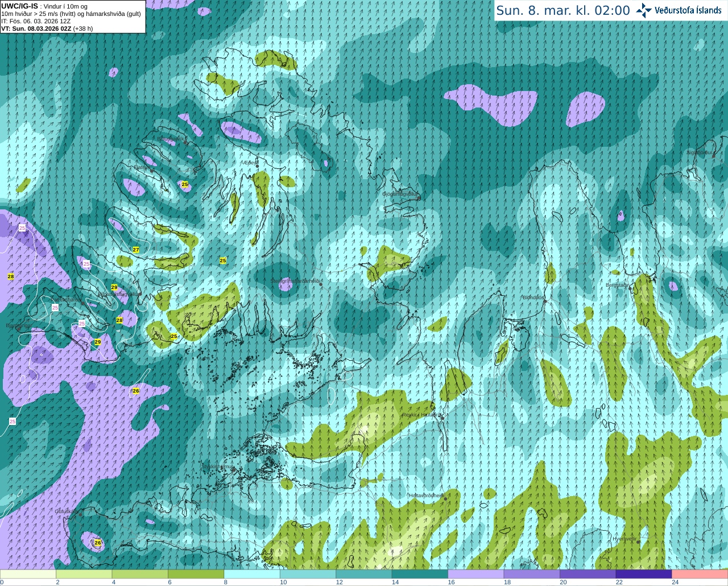Screen dimensions: 728x586
Task: Select the Flateyri station label
Action: [142, 167]
